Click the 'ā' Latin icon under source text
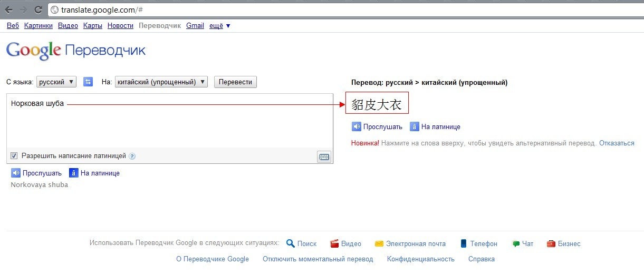The width and height of the screenshot is (644, 274). [x=74, y=173]
